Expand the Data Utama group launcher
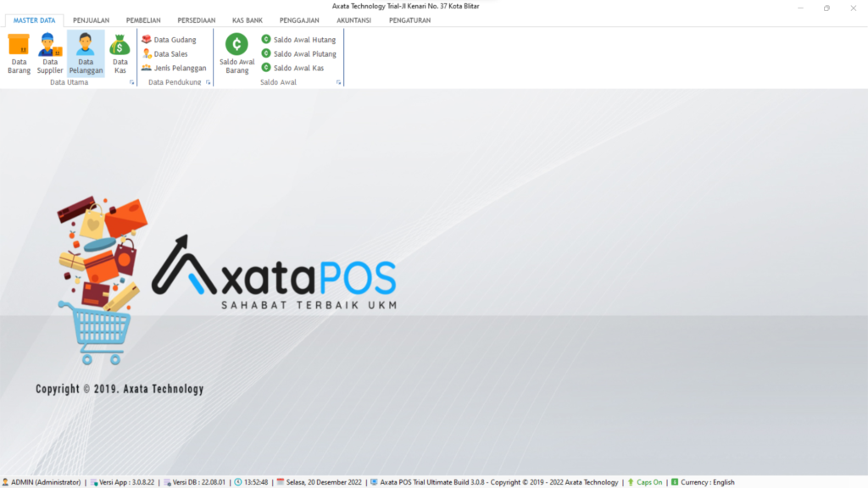868x488 pixels. point(131,82)
